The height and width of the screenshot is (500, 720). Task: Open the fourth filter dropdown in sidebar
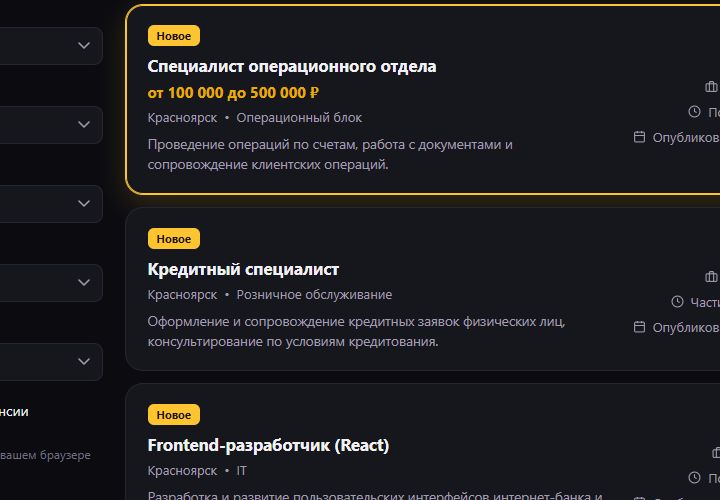84,282
